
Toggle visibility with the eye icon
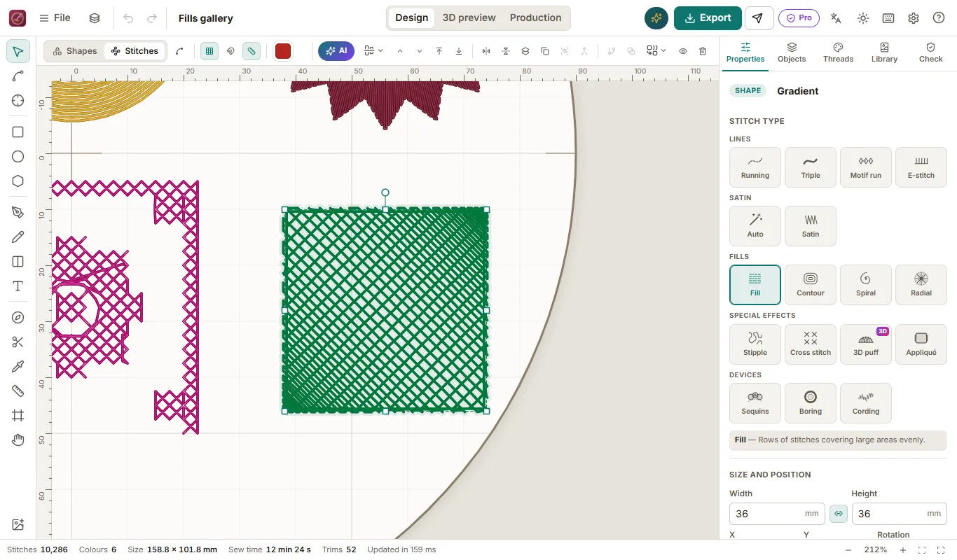[683, 51]
